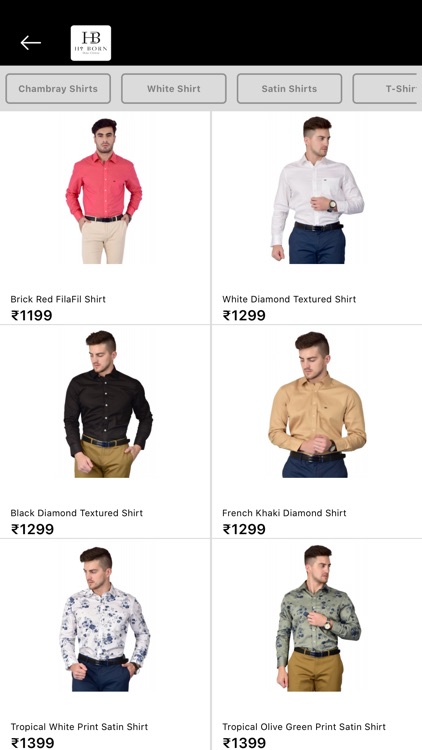Choose the Satin Shirts category tab

coord(289,88)
